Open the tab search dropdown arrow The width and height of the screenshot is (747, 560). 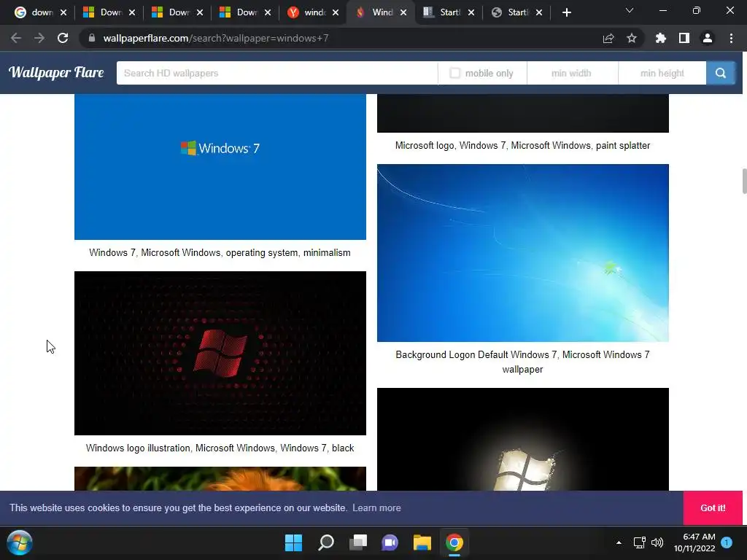coord(630,10)
